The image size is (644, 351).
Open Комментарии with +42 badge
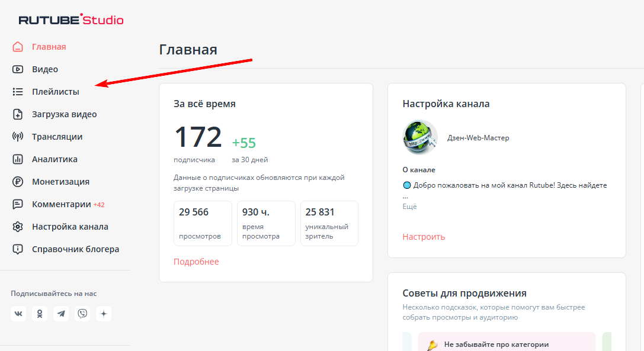coord(68,204)
